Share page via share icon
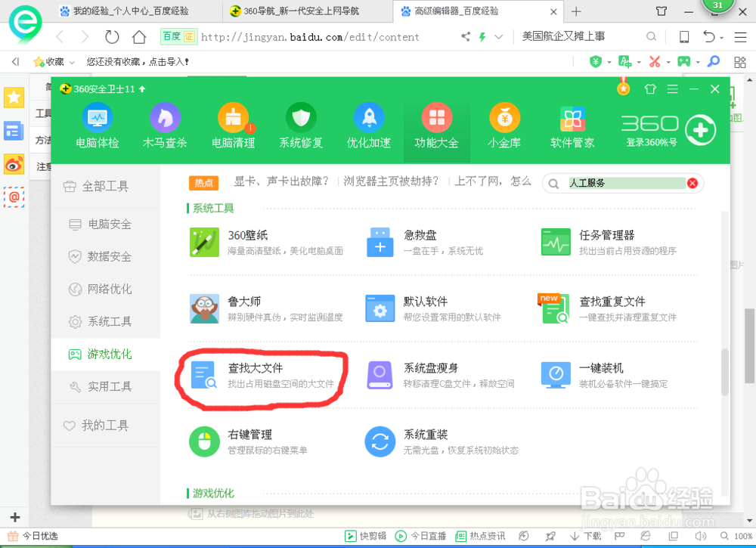The image size is (756, 548). (x=465, y=36)
